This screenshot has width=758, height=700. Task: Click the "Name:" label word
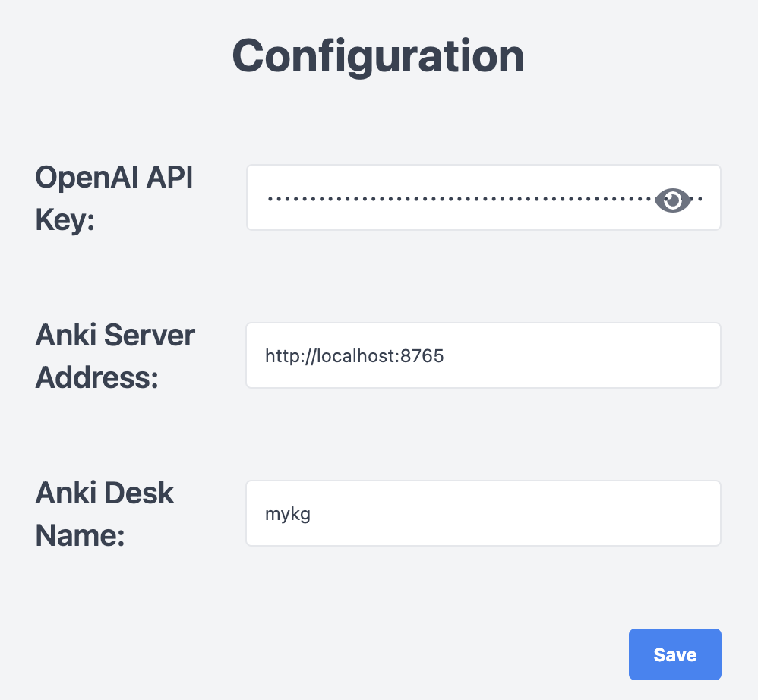tap(80, 534)
